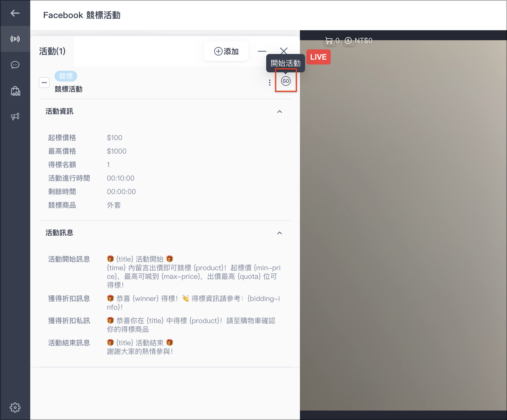Minimize the 活動 panel

tap(262, 51)
